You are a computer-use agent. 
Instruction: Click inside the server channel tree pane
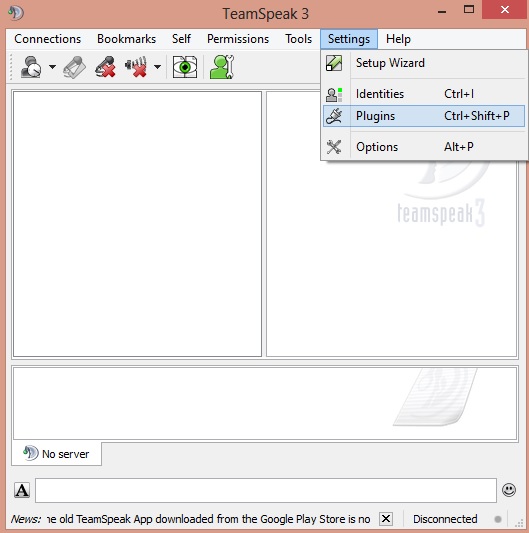[x=137, y=224]
